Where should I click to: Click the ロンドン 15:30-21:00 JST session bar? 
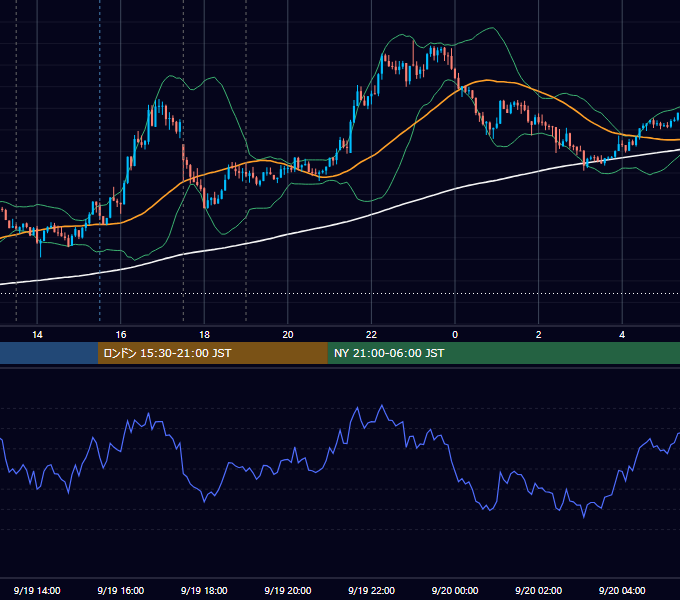pyautogui.click(x=212, y=353)
